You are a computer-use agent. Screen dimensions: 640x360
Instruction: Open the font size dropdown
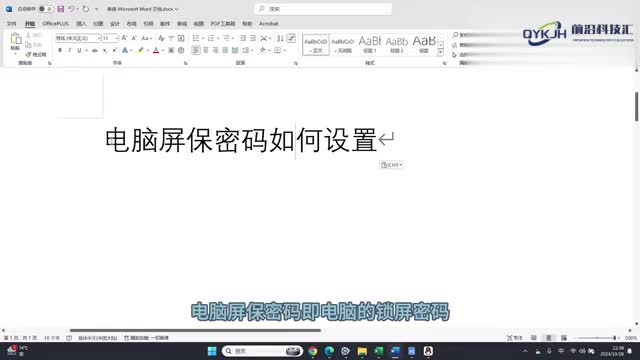pos(116,38)
